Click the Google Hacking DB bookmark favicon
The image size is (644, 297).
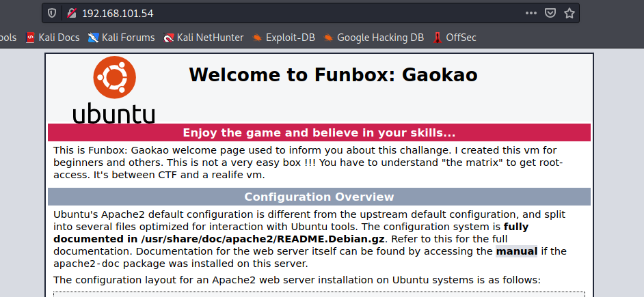328,38
